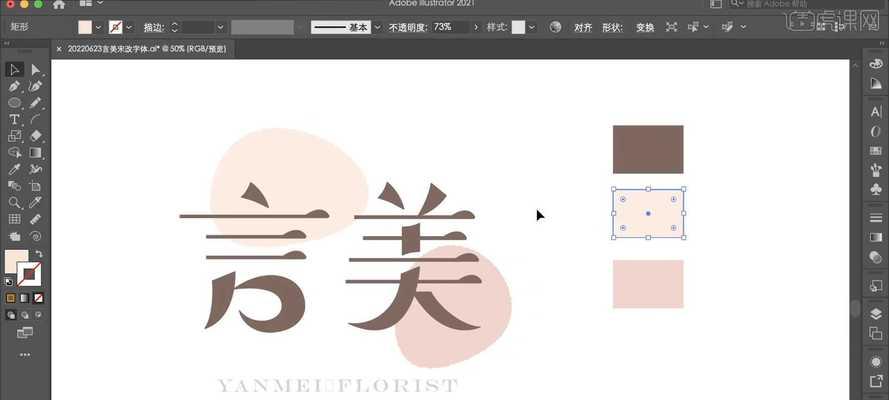Set paint mode to Gradient
This screenshot has width=889, height=400.
click(24, 298)
